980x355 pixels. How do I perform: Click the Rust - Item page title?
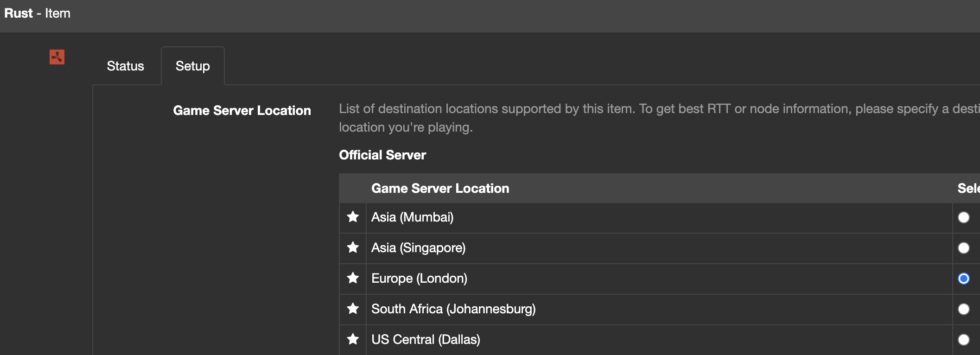[38, 13]
